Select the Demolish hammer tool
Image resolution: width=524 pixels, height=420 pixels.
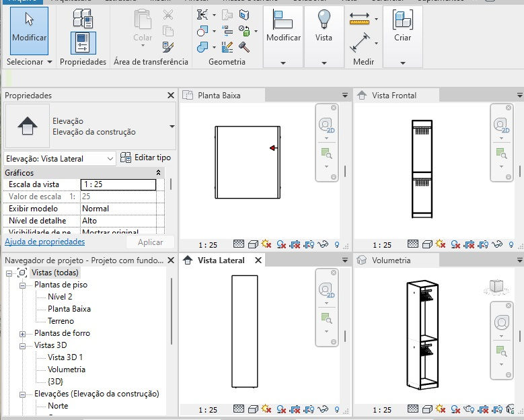[244, 47]
